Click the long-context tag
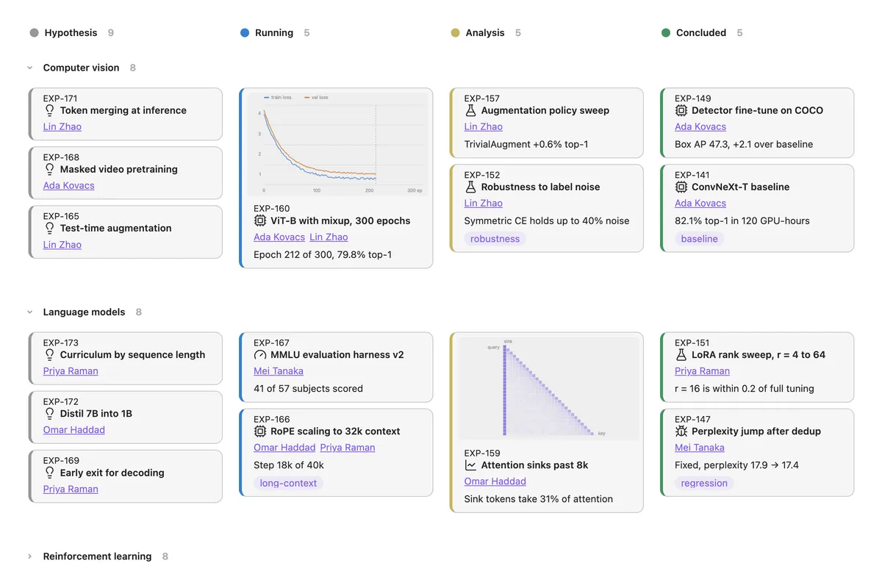The width and height of the screenshot is (882, 588). tap(288, 483)
